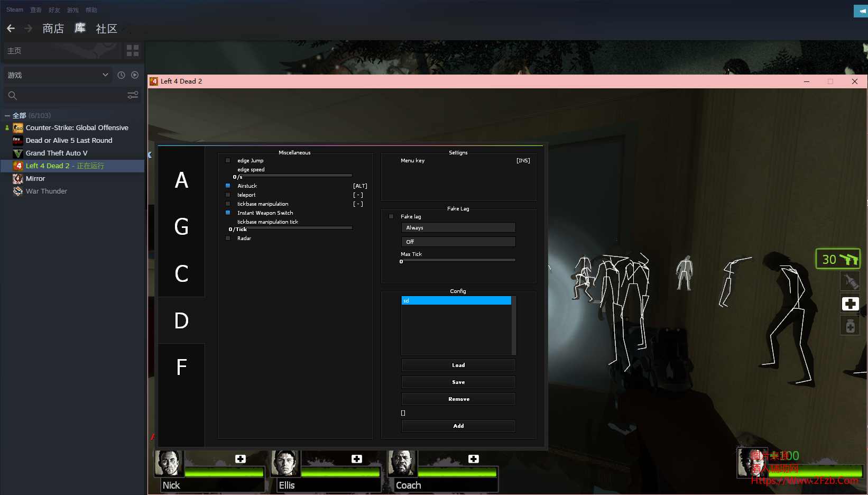Go back using Steam's back arrow

(11, 28)
